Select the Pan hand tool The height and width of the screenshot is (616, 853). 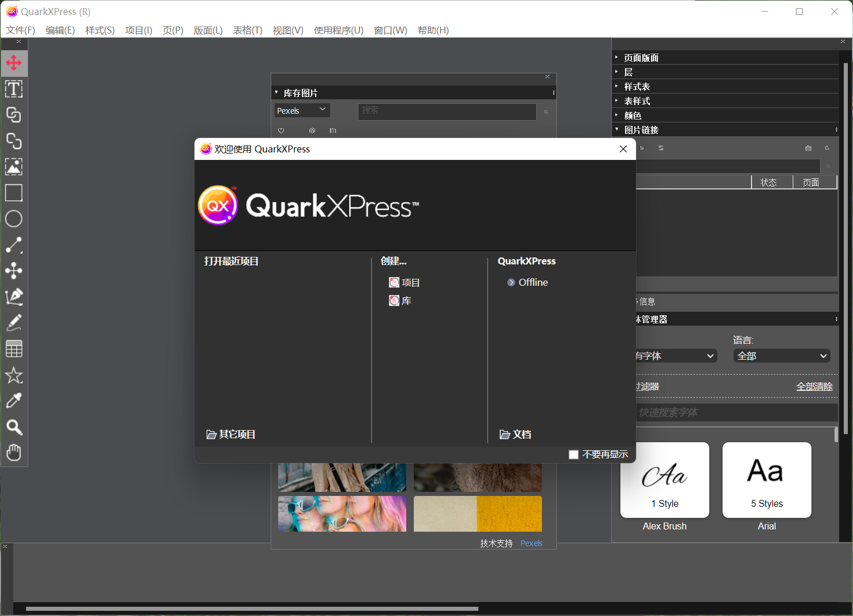coord(14,453)
